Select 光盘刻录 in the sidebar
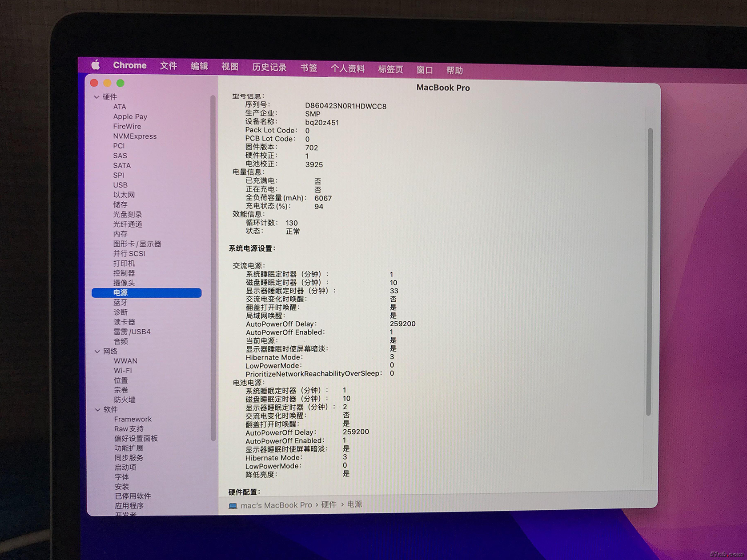This screenshot has width=747, height=560. pos(128,214)
